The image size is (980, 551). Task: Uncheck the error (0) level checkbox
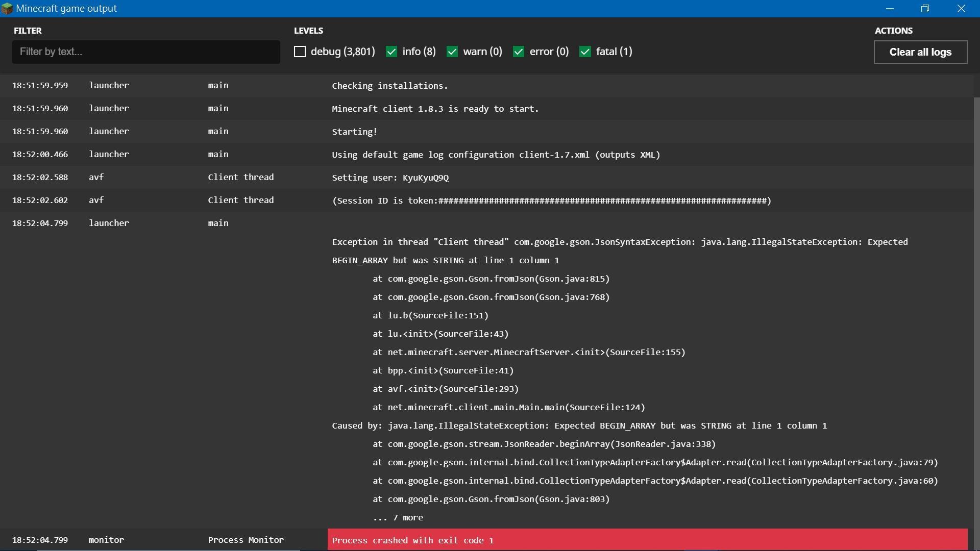[x=519, y=52]
